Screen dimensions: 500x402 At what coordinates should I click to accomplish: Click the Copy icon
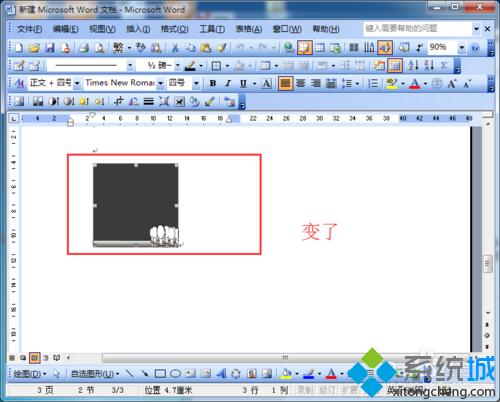[x=190, y=48]
